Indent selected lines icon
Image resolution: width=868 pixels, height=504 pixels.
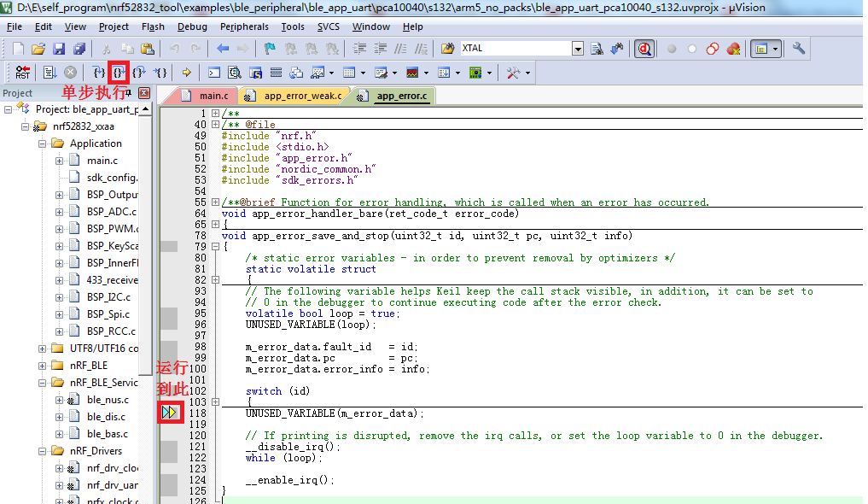(359, 49)
